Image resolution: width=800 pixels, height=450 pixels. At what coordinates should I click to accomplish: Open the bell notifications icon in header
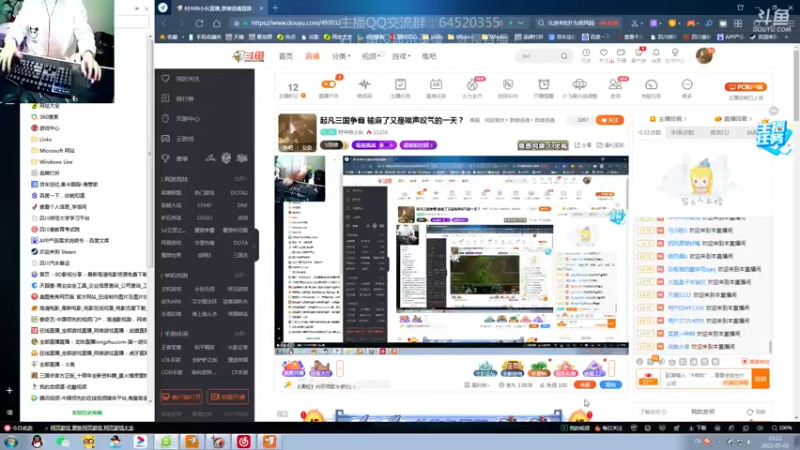click(x=656, y=53)
